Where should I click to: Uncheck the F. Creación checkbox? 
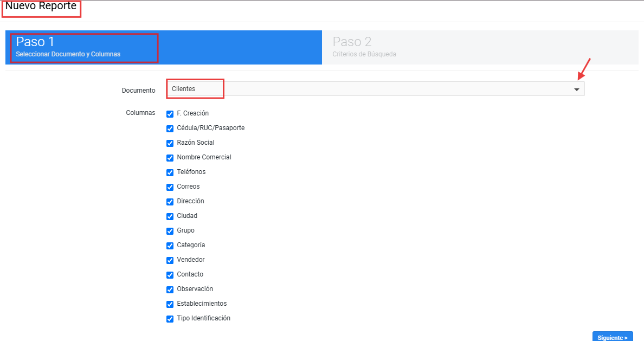pyautogui.click(x=170, y=114)
